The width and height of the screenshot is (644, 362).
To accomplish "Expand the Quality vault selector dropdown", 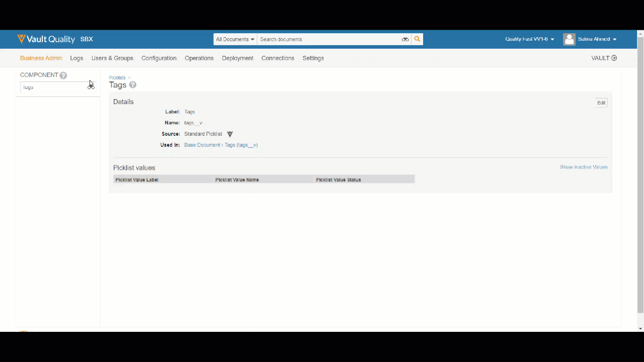I will point(529,39).
